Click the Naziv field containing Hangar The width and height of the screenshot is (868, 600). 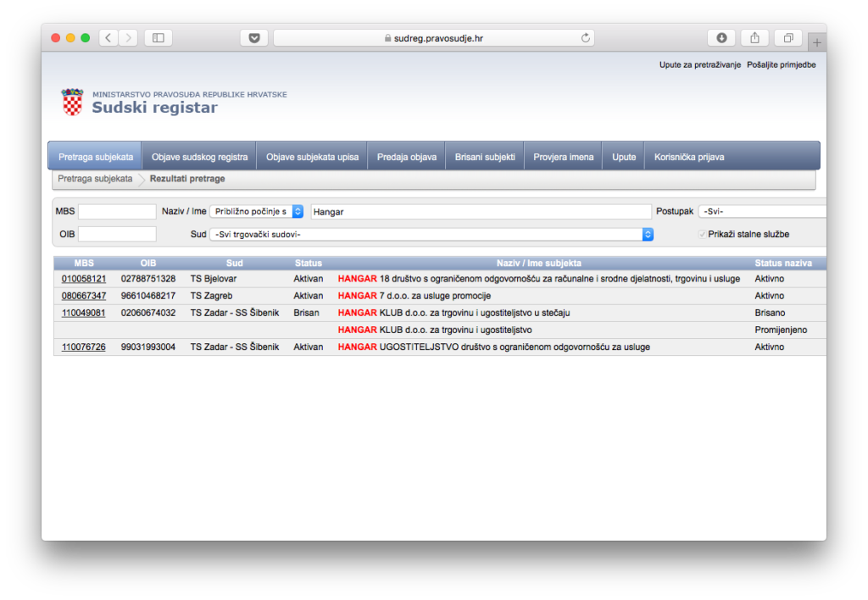click(x=480, y=211)
